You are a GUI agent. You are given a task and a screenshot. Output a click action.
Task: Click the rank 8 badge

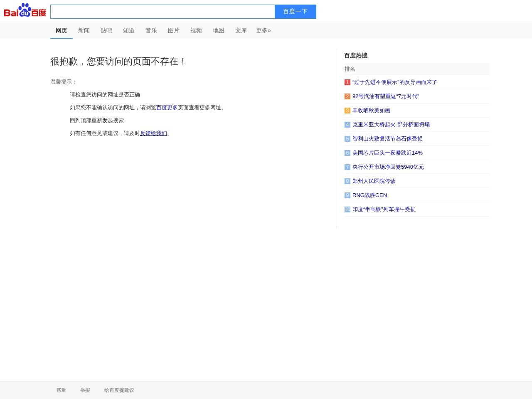click(347, 181)
